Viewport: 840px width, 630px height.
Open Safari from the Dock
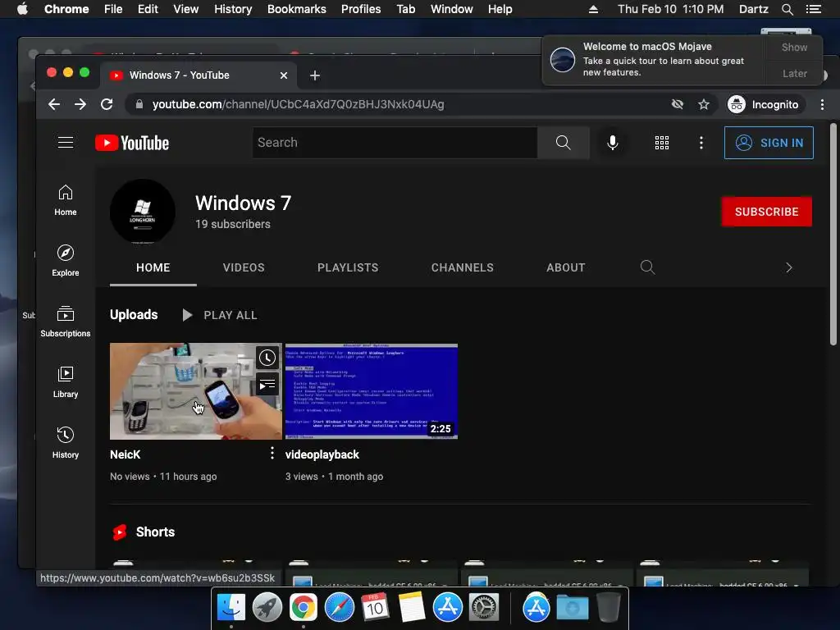pos(339,608)
